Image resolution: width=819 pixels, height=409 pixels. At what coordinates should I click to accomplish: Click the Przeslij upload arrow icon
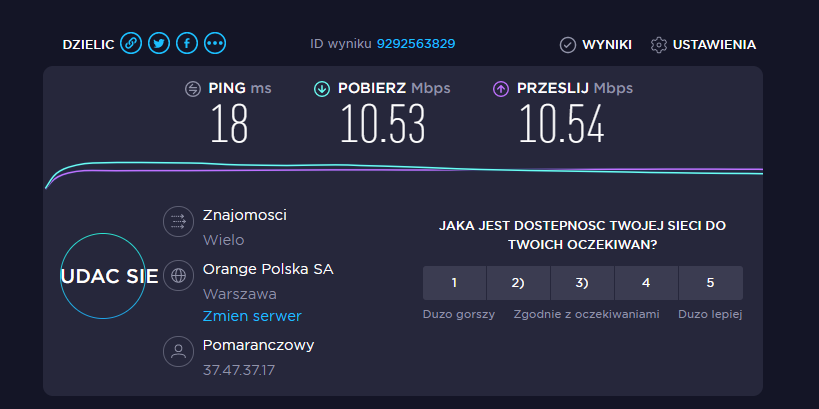coord(501,89)
